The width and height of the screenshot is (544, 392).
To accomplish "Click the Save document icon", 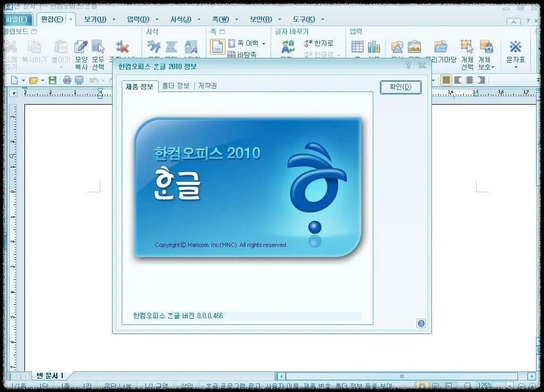I will 53,80.
